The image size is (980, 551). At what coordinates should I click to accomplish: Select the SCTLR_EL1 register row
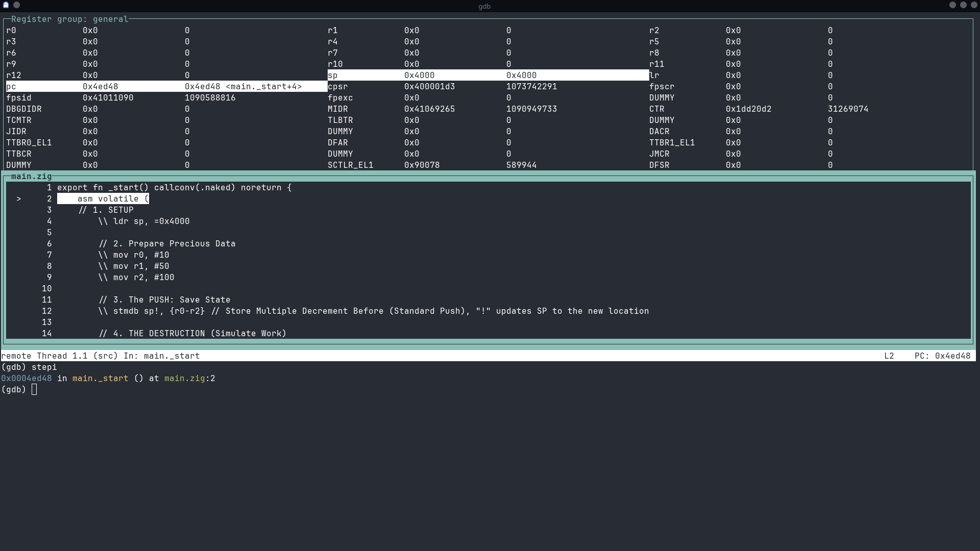coord(351,165)
